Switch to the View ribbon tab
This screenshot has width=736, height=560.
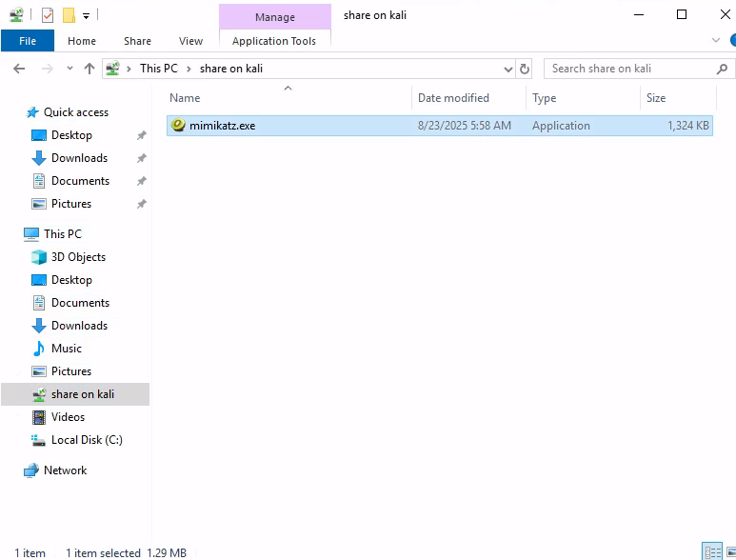click(x=190, y=41)
